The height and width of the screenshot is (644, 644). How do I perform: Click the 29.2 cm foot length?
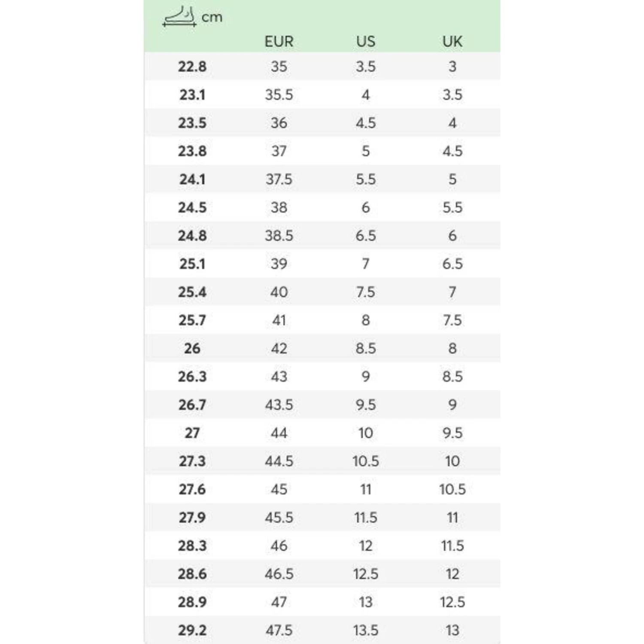coord(192,631)
